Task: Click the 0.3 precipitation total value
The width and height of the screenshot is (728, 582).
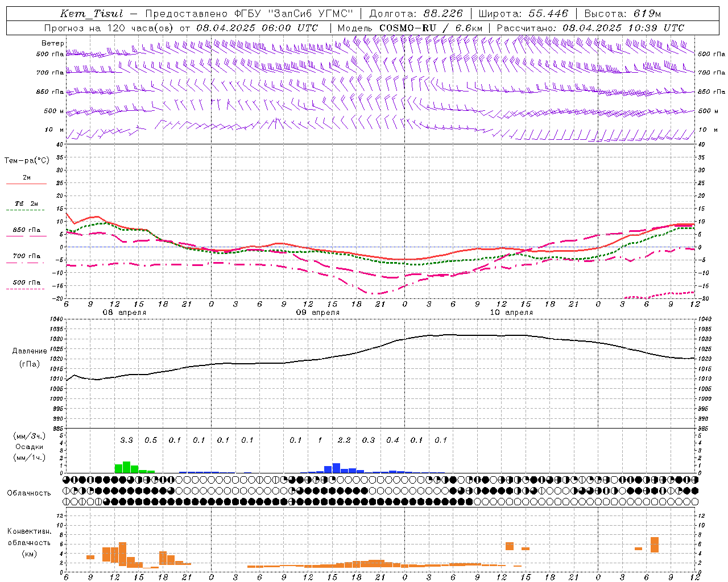Action: pyautogui.click(x=369, y=440)
